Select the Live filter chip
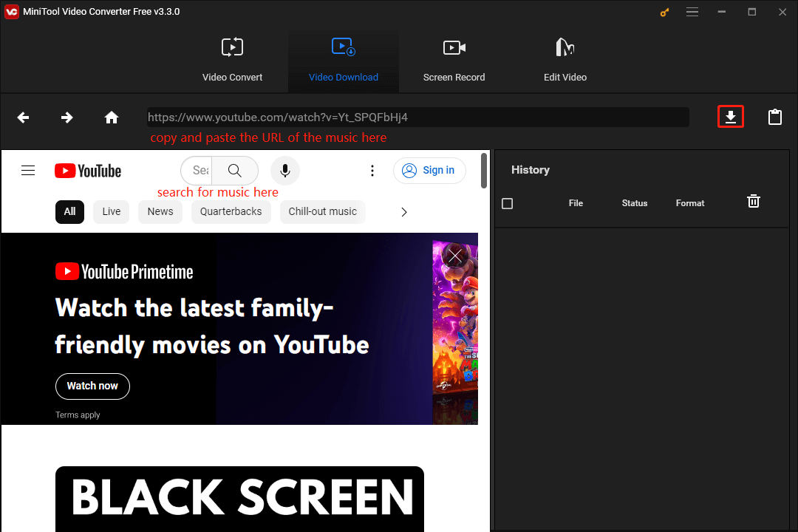Screen dimensions: 798x532 (112, 212)
